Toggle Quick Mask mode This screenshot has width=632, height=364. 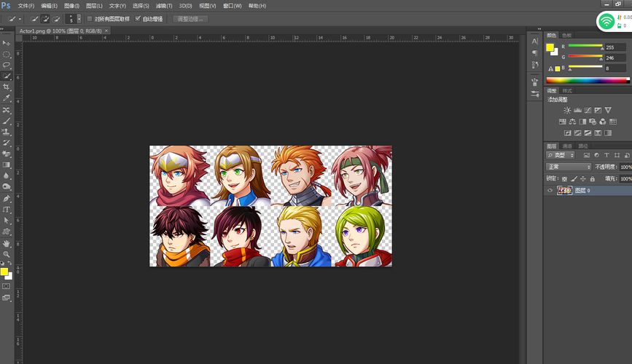click(6, 286)
